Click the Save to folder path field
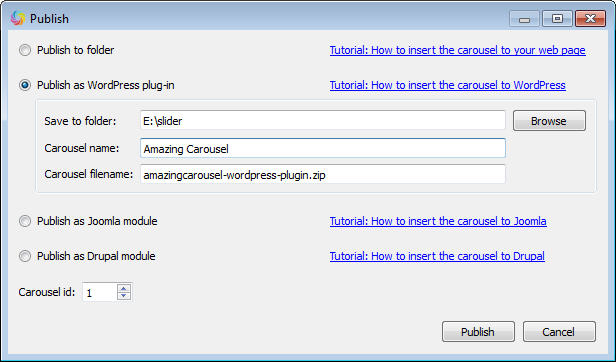The image size is (616, 362). tap(323, 120)
